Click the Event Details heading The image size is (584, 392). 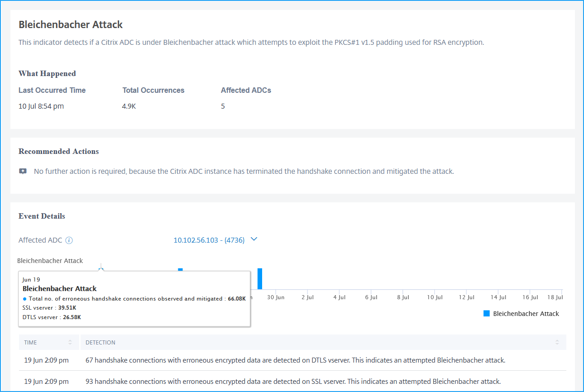point(42,216)
